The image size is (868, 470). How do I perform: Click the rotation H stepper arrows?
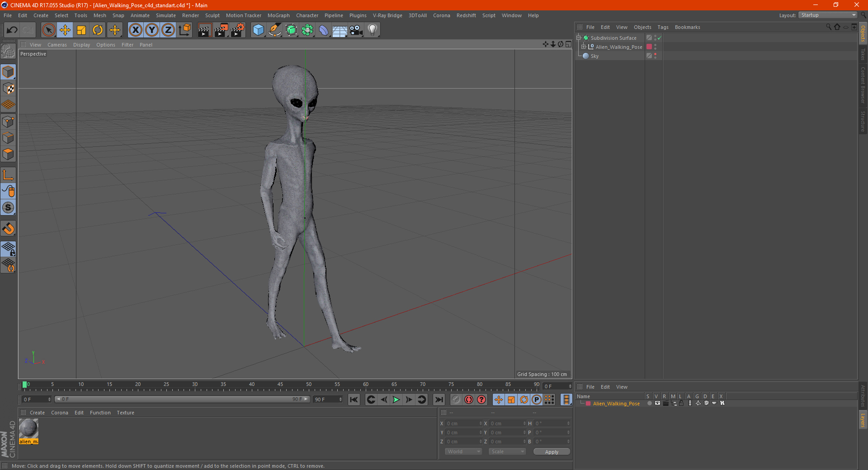click(568, 423)
